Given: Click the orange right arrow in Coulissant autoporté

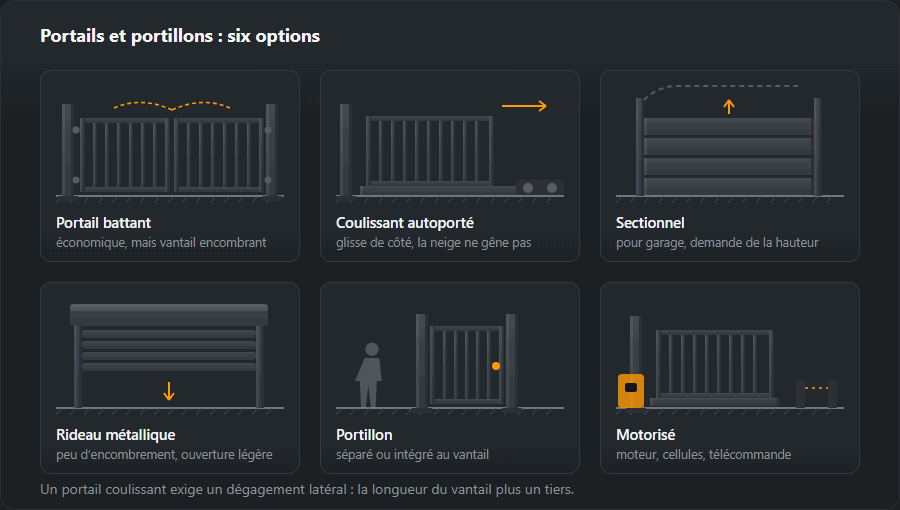Looking at the screenshot, I should click(x=524, y=106).
